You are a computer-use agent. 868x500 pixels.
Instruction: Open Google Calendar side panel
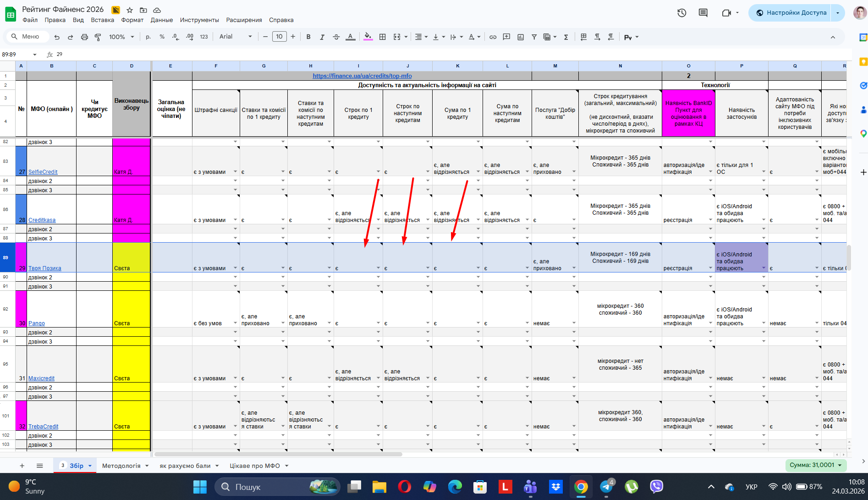pyautogui.click(x=863, y=37)
